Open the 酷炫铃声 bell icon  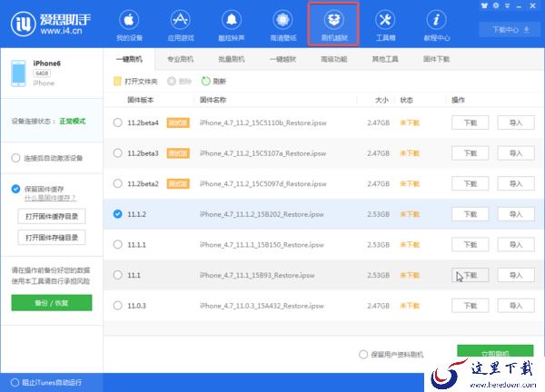pos(232,25)
